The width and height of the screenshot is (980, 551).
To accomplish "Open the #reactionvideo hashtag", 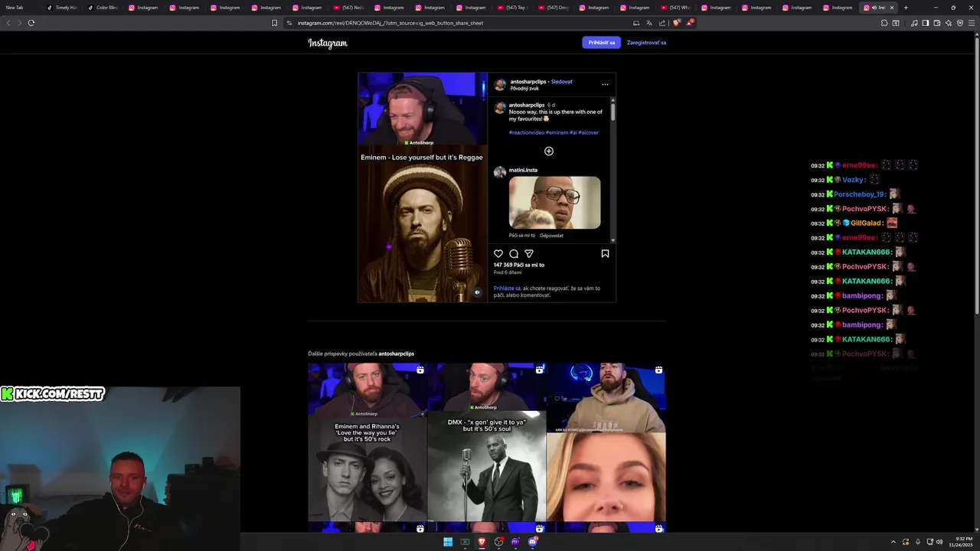I will pos(527,132).
